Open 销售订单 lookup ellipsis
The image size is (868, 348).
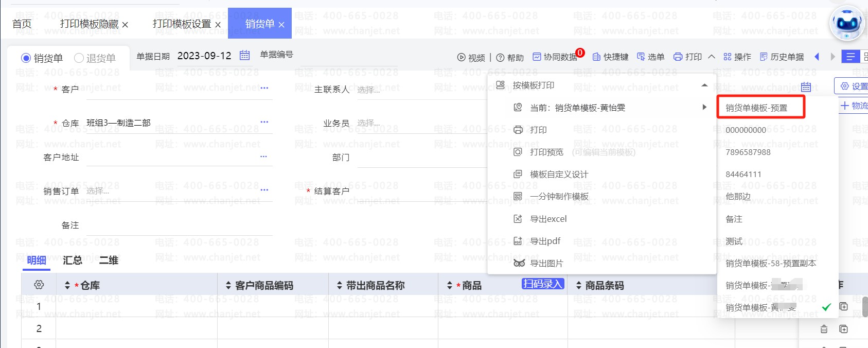264,190
